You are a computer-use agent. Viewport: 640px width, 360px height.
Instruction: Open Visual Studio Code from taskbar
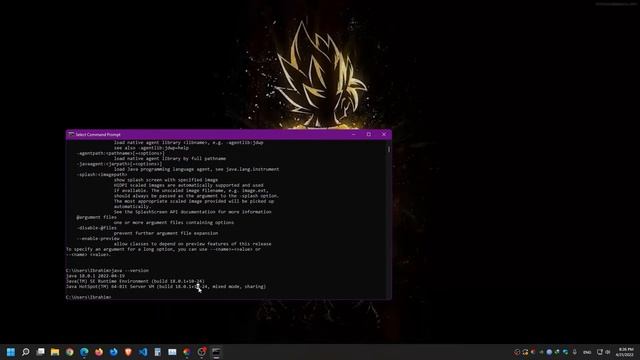click(x=143, y=352)
